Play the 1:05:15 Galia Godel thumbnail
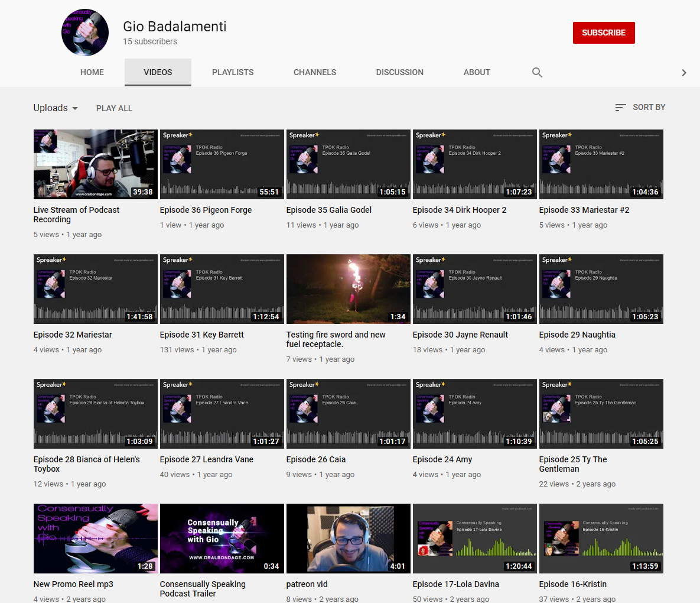700x603 pixels. coord(348,164)
